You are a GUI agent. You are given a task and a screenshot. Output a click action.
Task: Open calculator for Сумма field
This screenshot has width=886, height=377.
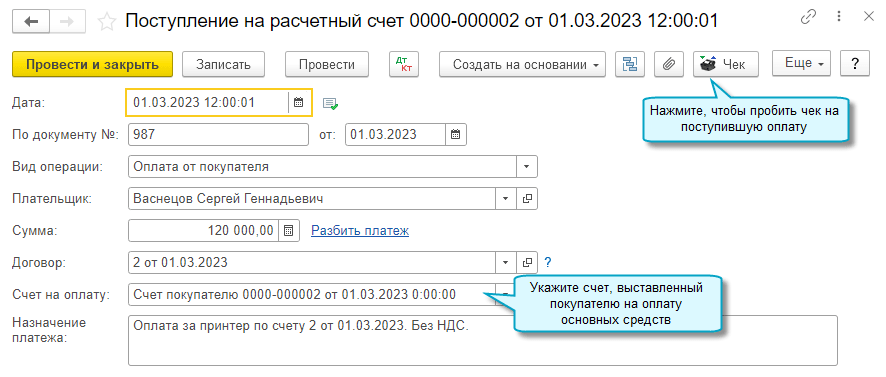click(288, 231)
